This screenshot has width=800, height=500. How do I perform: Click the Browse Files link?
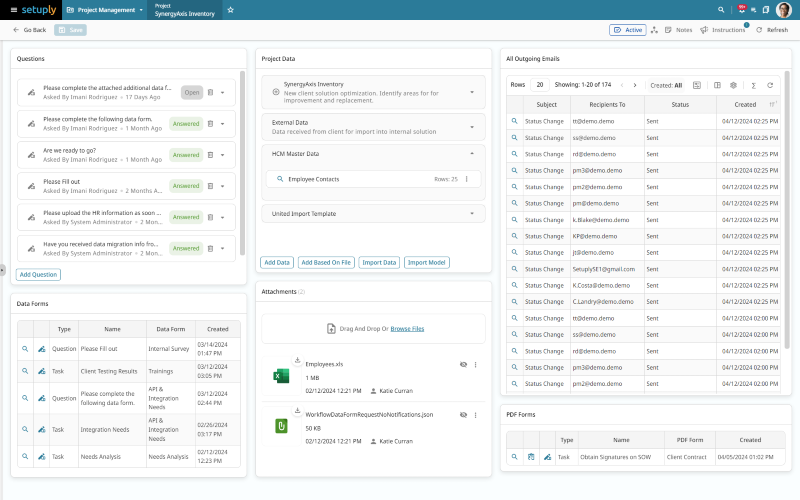point(407,329)
